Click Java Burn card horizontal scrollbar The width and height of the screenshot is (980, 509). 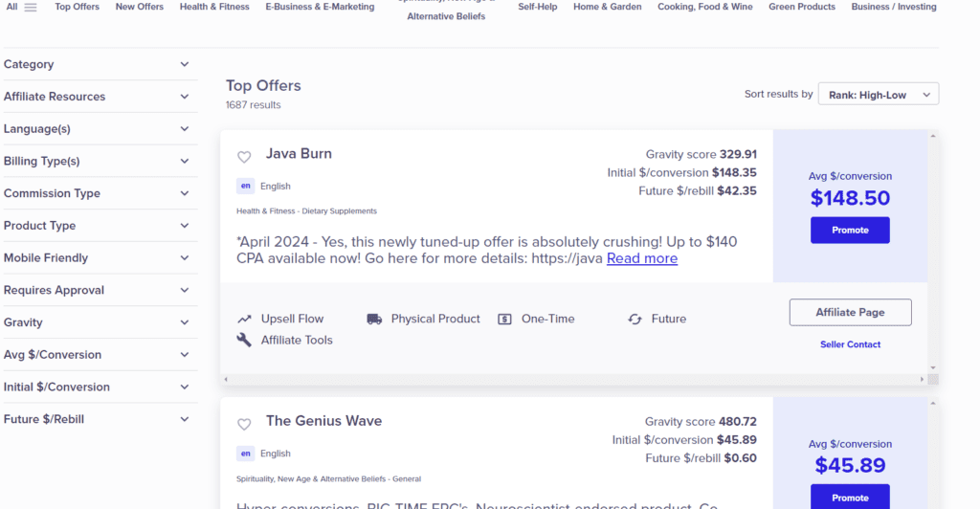click(574, 380)
